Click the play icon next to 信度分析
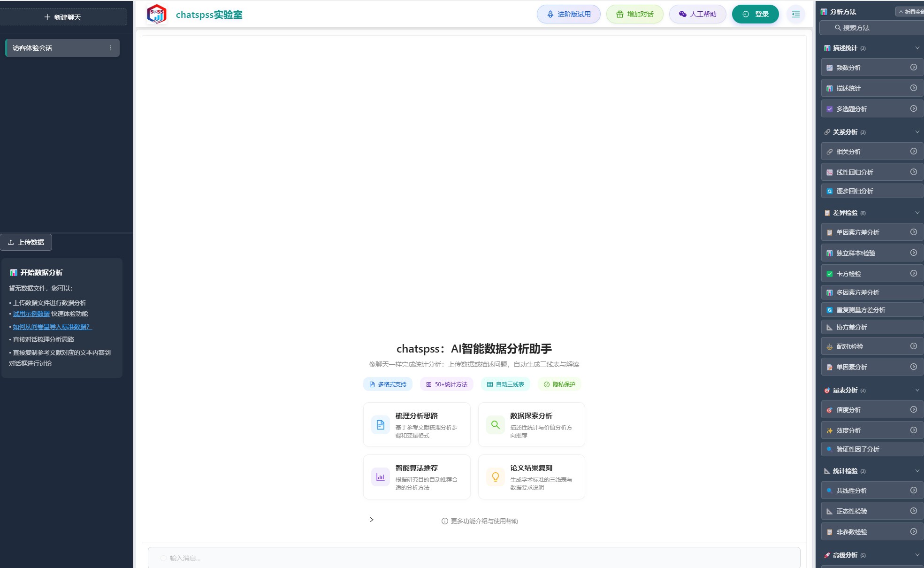The width and height of the screenshot is (924, 568). [914, 409]
